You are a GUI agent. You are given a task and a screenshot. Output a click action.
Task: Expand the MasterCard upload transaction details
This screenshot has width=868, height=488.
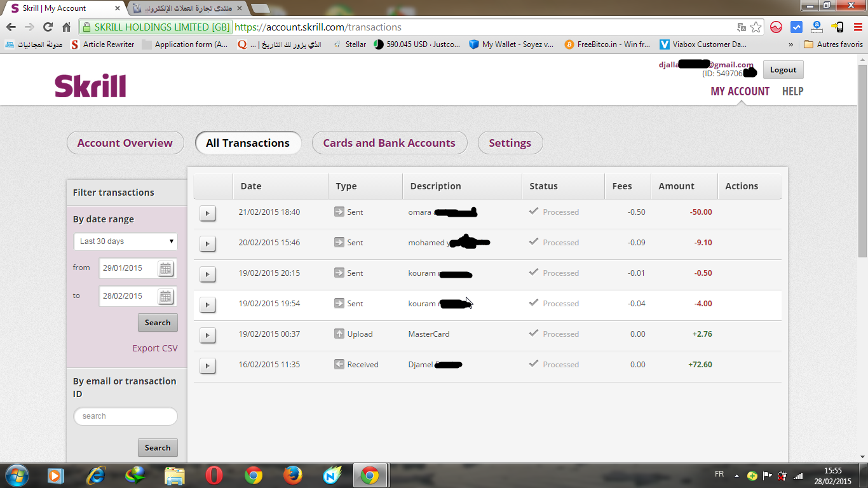207,335
